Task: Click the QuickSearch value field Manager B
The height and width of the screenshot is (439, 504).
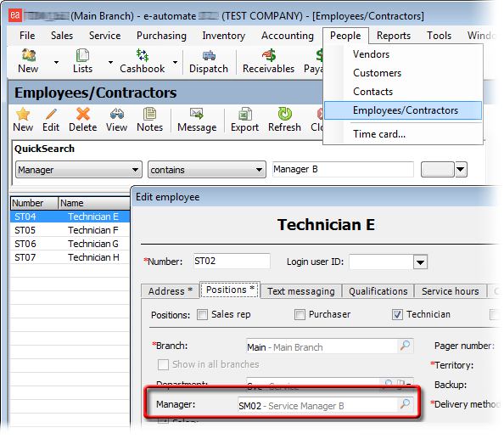Action: tap(343, 170)
